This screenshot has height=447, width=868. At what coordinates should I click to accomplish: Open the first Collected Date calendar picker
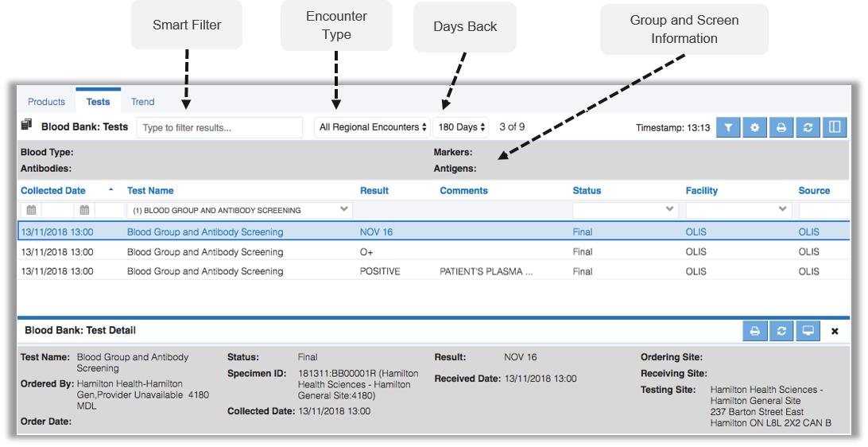click(31, 210)
